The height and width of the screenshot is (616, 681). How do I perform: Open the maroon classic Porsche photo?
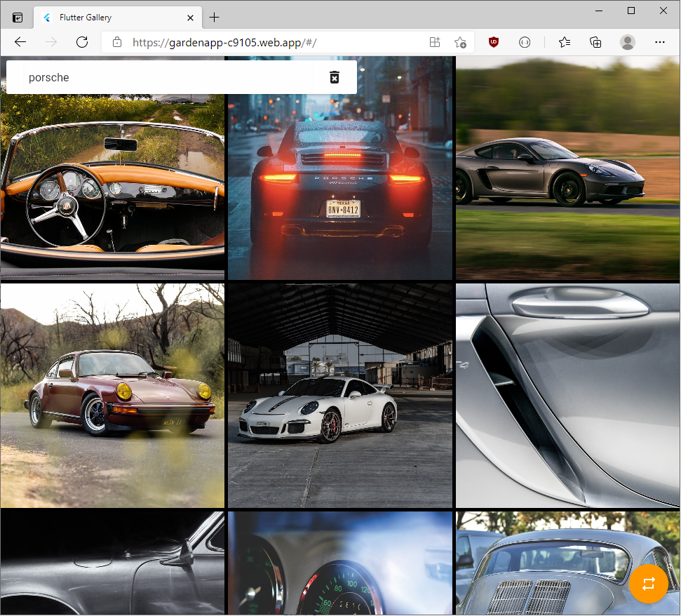pos(112,396)
